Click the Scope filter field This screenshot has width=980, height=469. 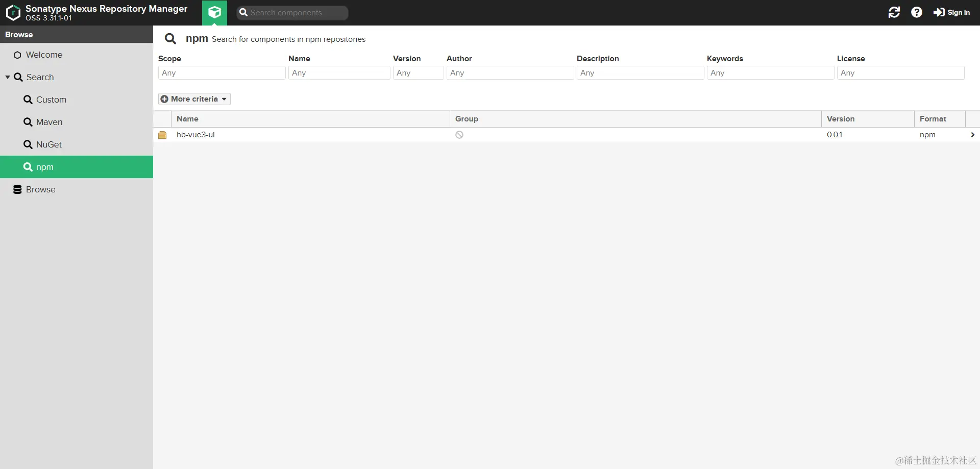pyautogui.click(x=222, y=73)
